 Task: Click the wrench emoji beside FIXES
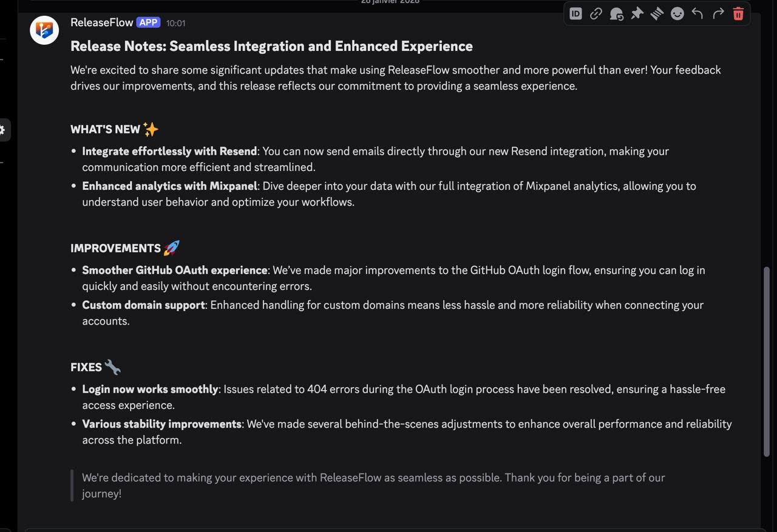113,366
